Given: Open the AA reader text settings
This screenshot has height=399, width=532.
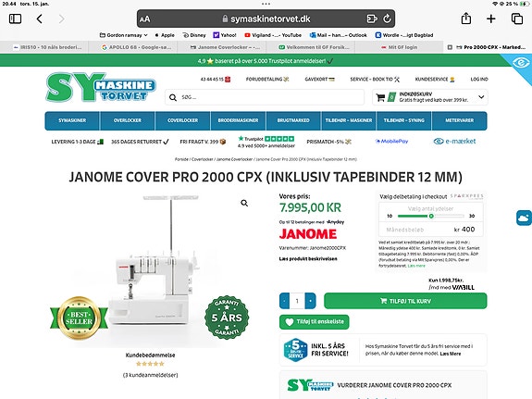Looking at the screenshot, I should (x=145, y=19).
